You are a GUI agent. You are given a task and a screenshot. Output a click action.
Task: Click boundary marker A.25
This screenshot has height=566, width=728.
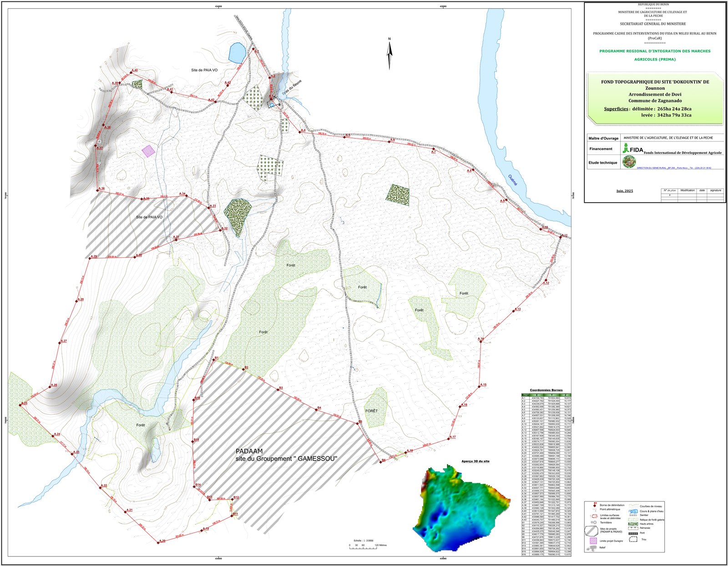point(20,405)
